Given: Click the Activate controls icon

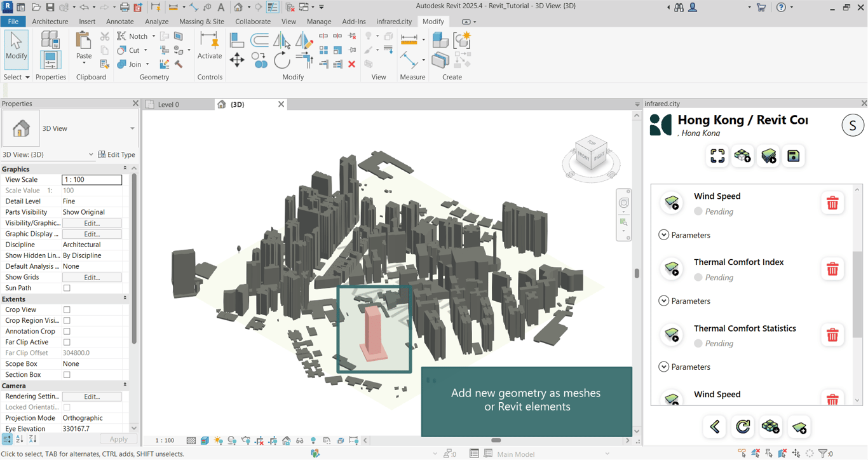Looking at the screenshot, I should point(209,46).
